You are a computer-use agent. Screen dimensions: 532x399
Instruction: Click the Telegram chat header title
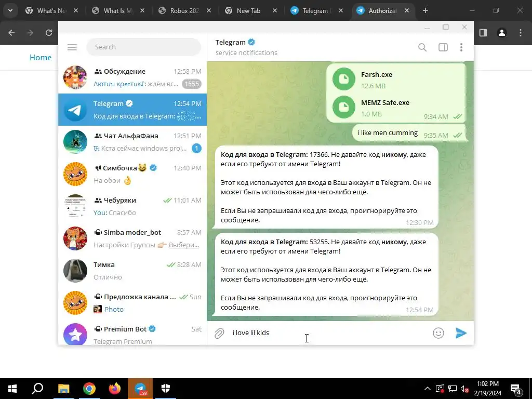230,43
